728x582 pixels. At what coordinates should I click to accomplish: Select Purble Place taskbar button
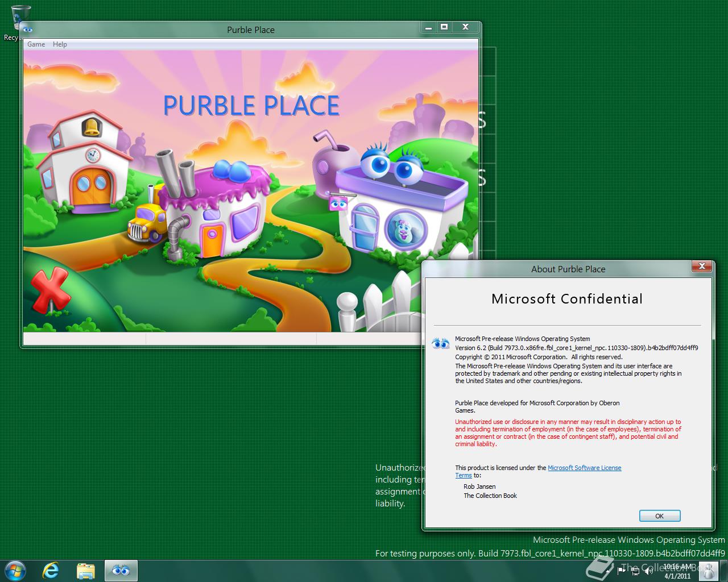click(121, 571)
